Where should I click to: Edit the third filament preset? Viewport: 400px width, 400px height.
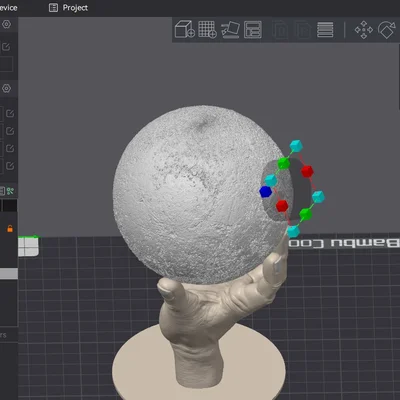10,148
